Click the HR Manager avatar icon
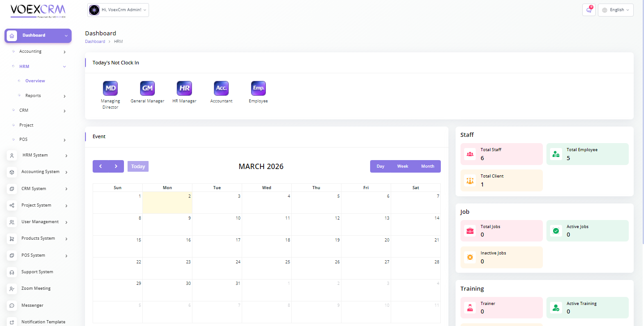Image resolution: width=644 pixels, height=326 pixels. coord(184,88)
